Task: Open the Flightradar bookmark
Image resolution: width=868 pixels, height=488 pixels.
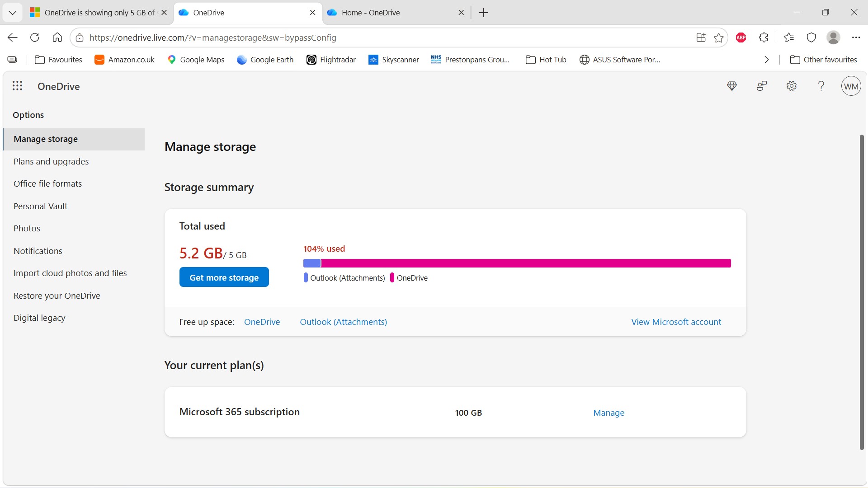Action: pos(331,60)
